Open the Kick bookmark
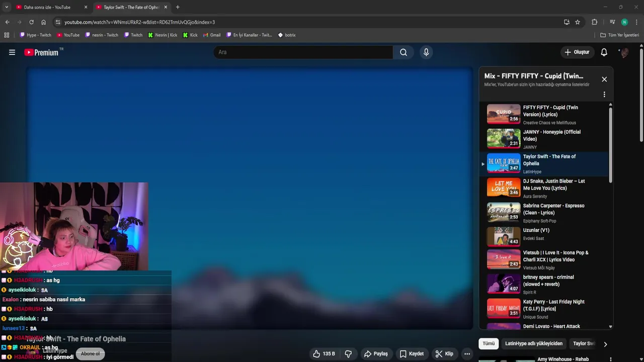 [190, 35]
